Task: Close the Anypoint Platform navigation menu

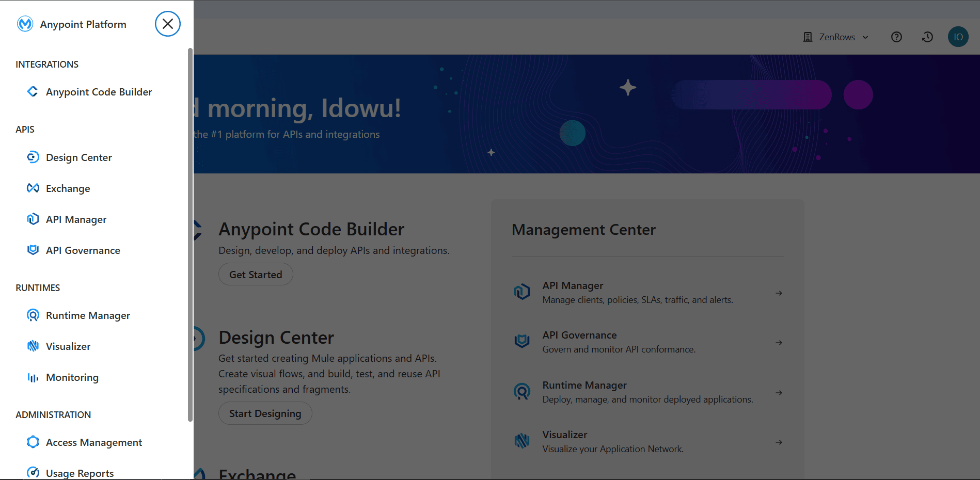Action: coord(168,24)
